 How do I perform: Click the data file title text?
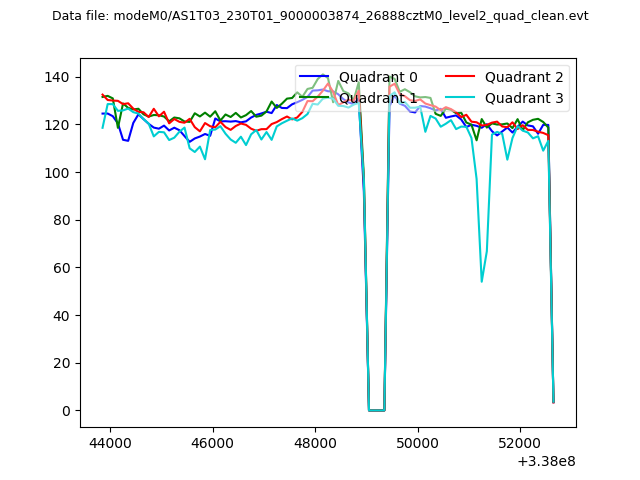click(x=320, y=16)
